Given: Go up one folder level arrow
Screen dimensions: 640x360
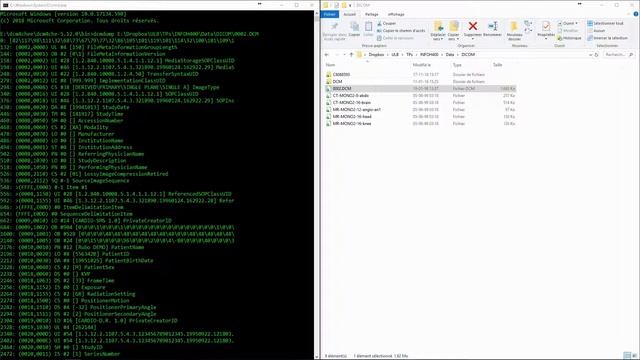Looking at the screenshot, I should coord(351,55).
